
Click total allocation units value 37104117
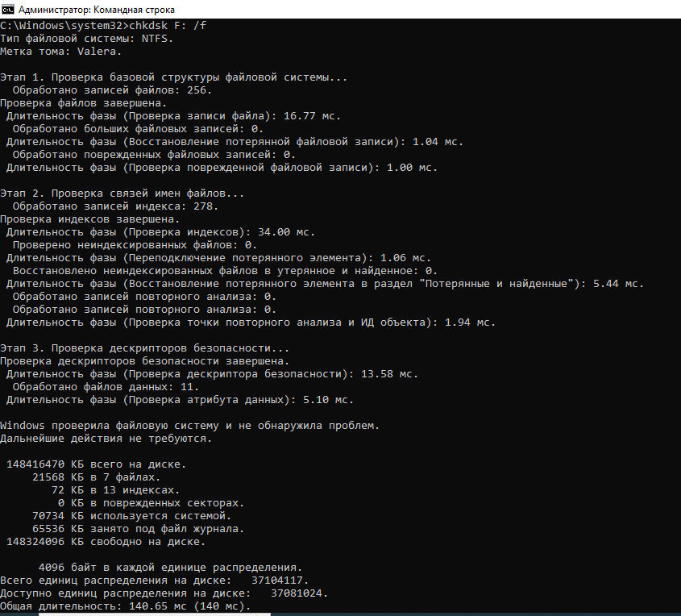tap(280, 581)
